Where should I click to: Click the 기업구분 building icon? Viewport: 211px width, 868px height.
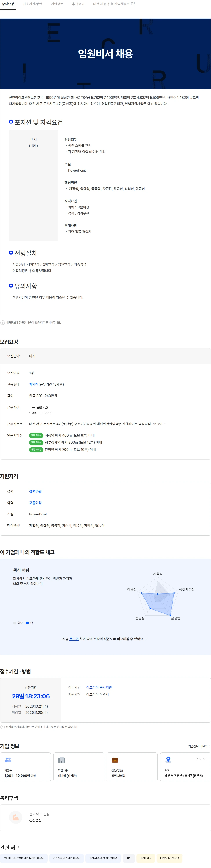[x=61, y=759]
